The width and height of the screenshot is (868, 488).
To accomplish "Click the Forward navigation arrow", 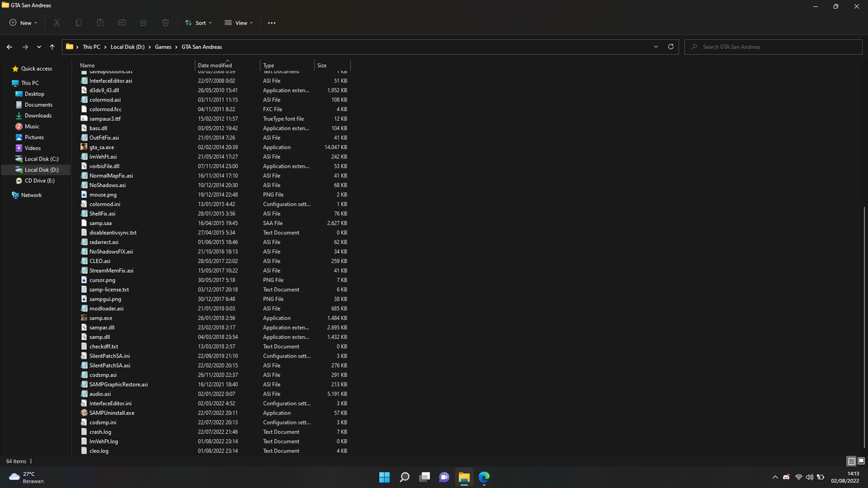I will coord(25,47).
